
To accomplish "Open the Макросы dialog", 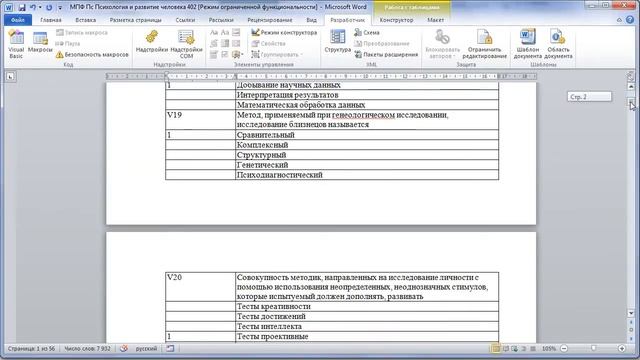I will (x=40, y=42).
